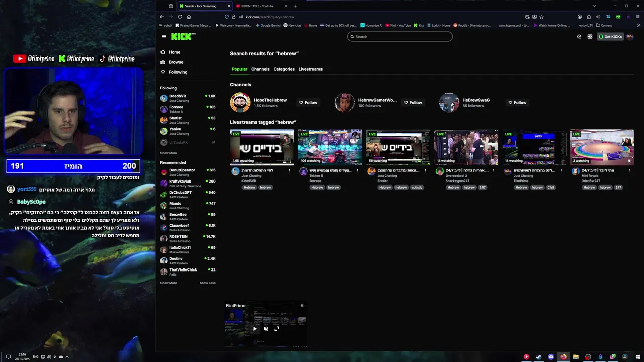Open options menu for FlintPrime stream card
The height and width of the screenshot is (362, 644).
[561, 170]
